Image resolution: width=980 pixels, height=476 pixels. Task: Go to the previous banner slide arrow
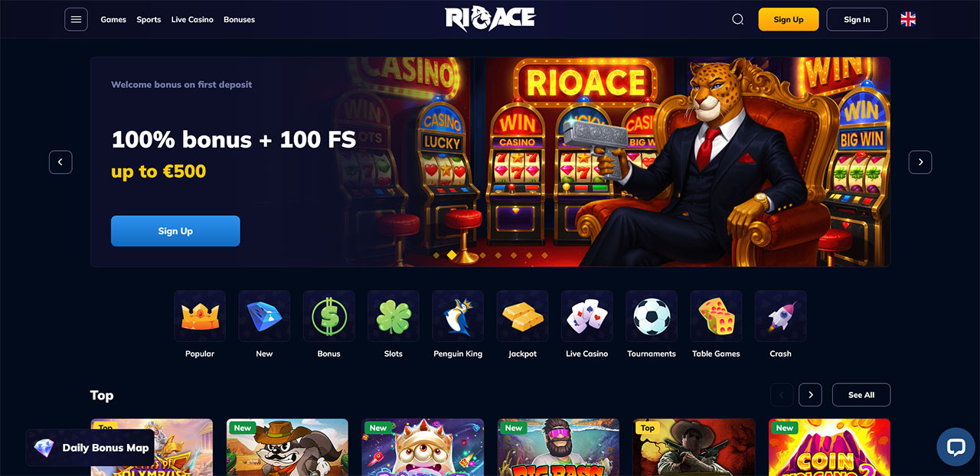click(x=60, y=162)
